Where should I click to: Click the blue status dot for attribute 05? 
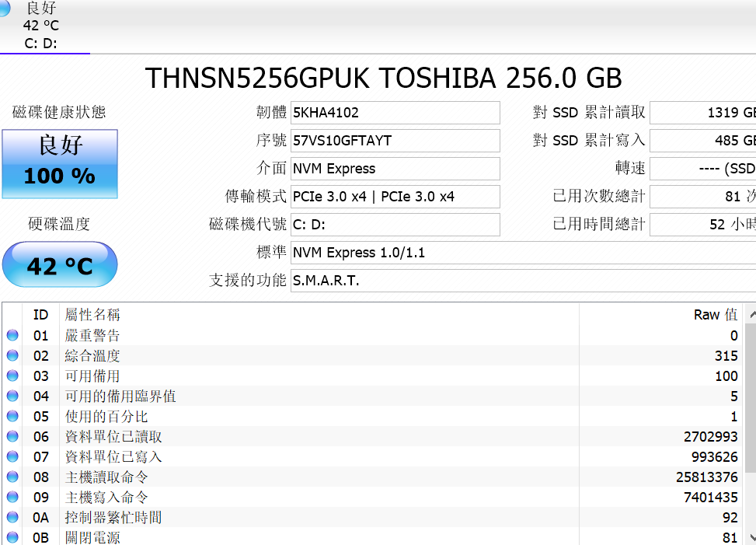coord(12,416)
